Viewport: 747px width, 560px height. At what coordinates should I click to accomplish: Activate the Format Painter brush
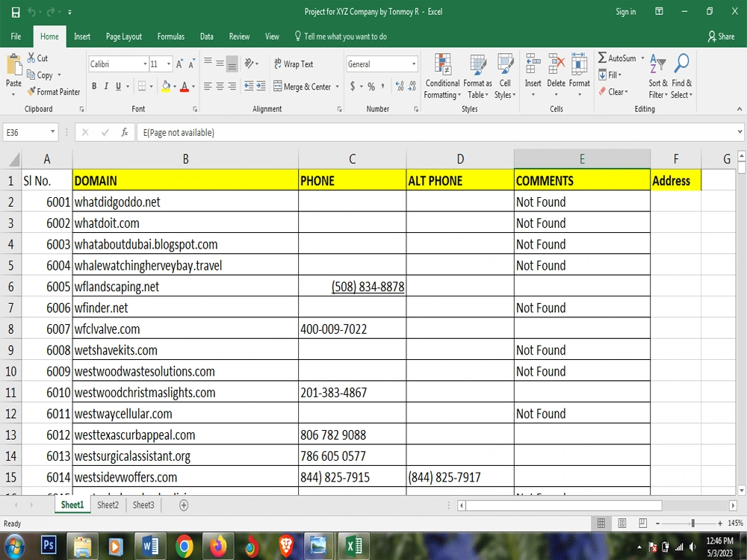(31, 91)
